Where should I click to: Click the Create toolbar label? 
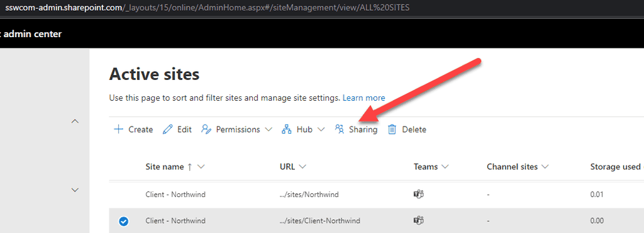pos(140,130)
